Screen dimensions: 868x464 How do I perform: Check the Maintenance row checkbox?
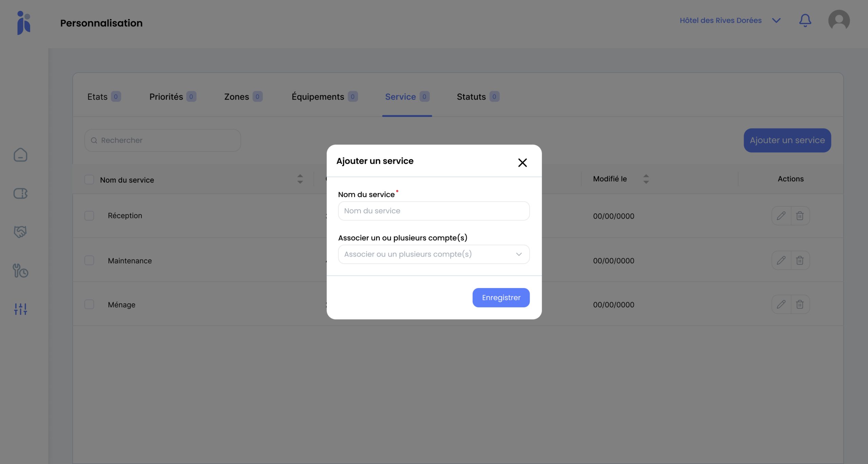[x=89, y=260]
